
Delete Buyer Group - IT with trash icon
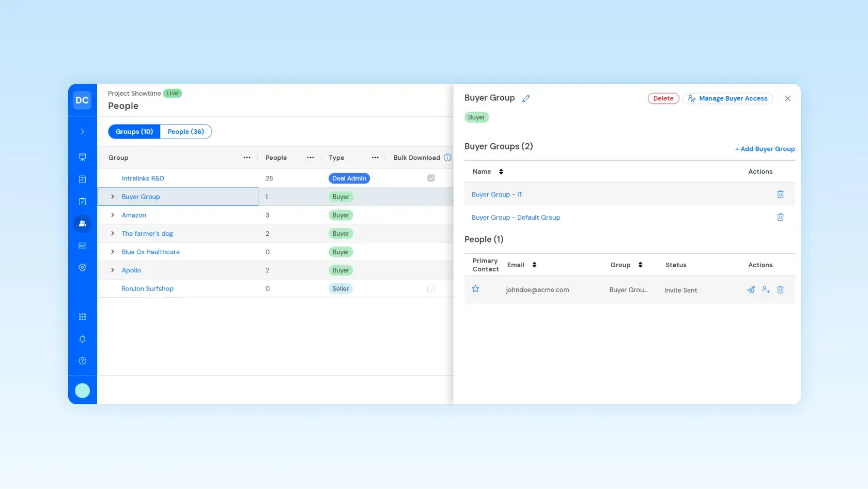pos(780,194)
